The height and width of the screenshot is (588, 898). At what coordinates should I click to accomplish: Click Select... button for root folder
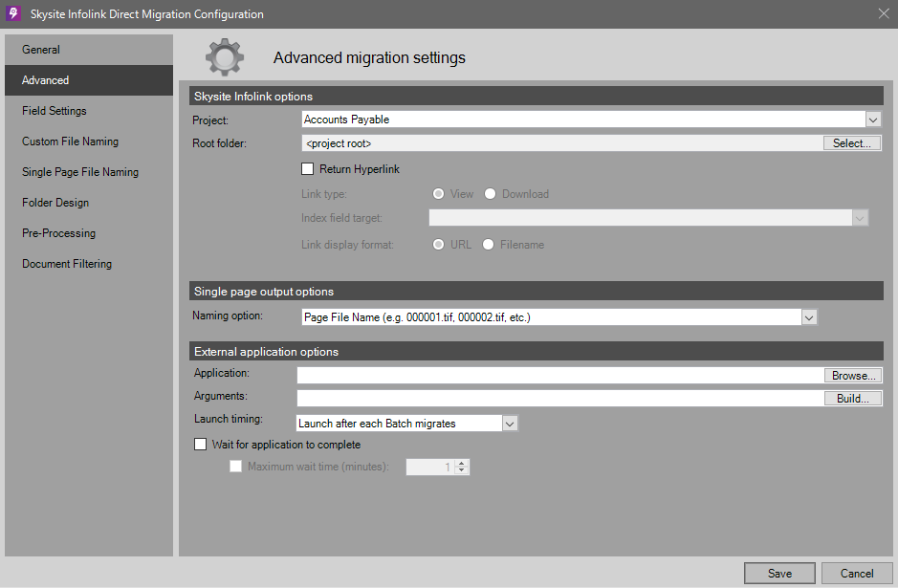[851, 143]
